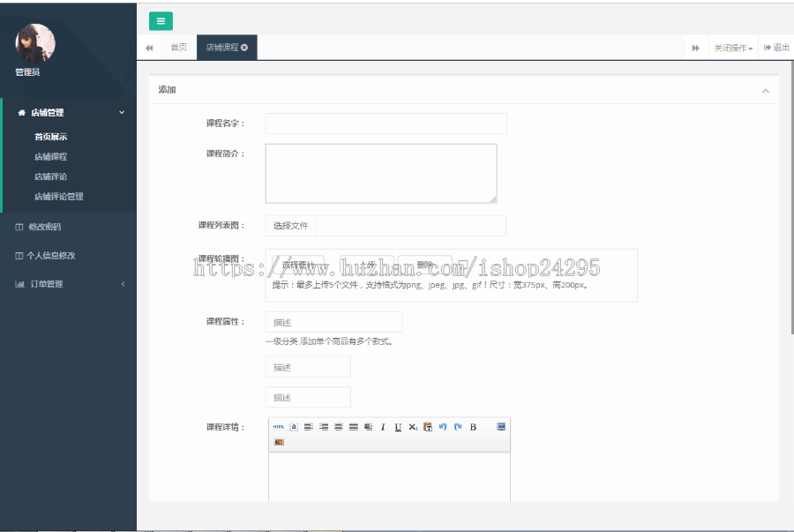794x532 pixels.
Task: Click the Redo icon in the editor toolbar
Action: 458,427
